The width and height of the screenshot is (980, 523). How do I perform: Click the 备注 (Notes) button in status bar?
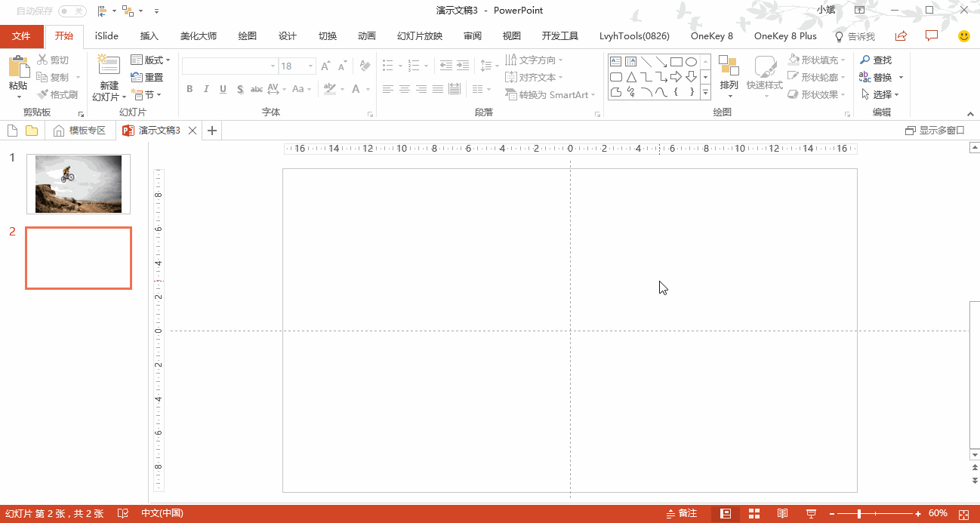(x=682, y=513)
